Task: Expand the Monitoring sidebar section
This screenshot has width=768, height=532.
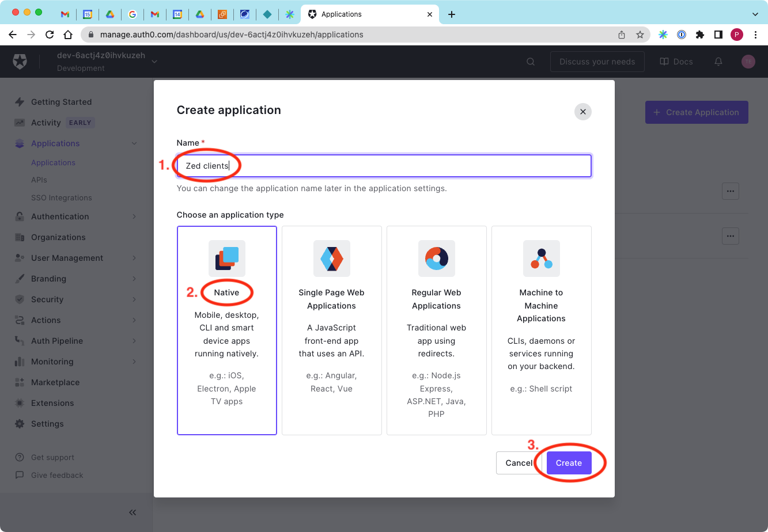Action: tap(134, 362)
